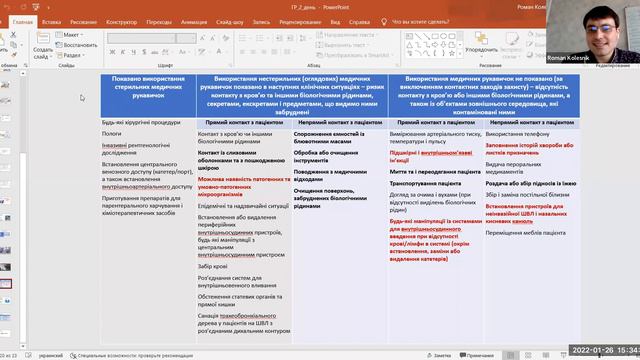
Task: Click the Justify alignment icon
Action: click(x=274, y=52)
